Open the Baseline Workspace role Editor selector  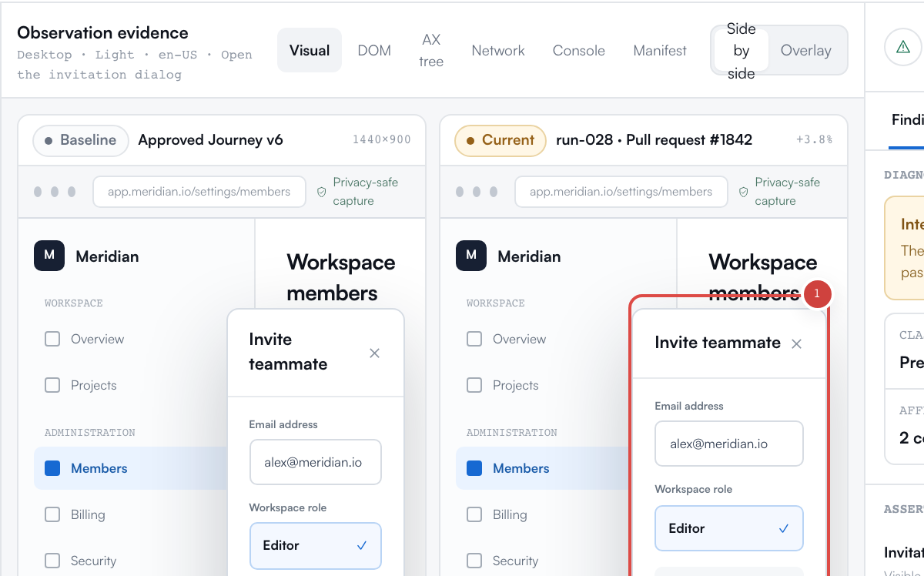click(x=316, y=545)
